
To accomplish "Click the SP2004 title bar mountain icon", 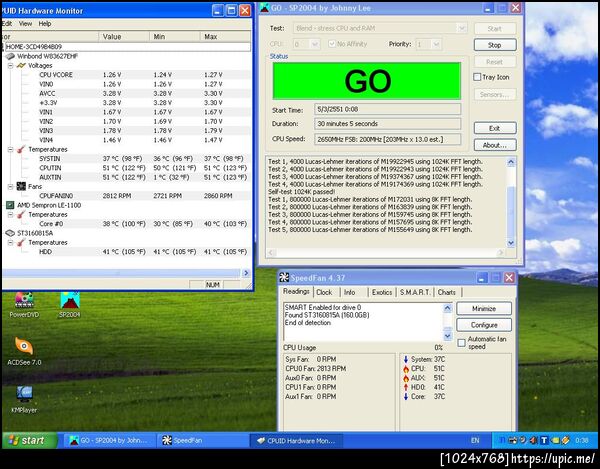I will tap(264, 8).
